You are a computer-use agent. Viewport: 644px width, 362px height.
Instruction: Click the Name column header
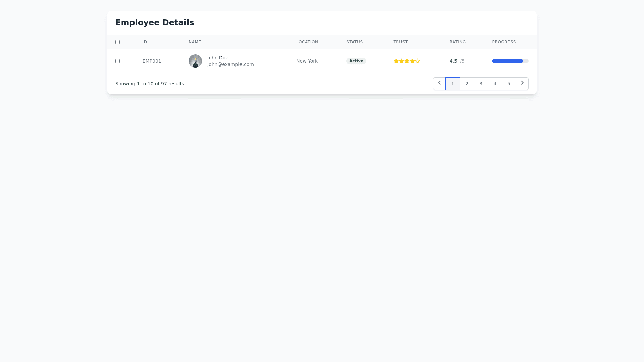195,42
